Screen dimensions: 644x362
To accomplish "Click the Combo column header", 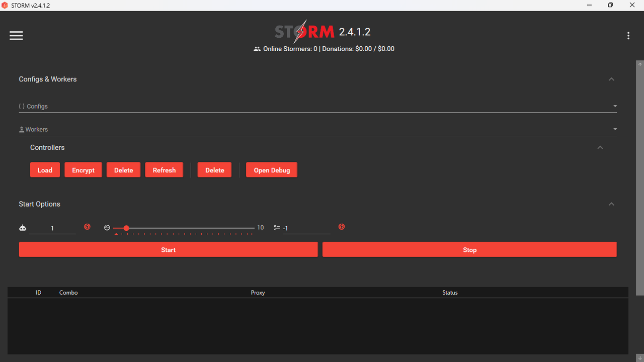I will coord(68,293).
